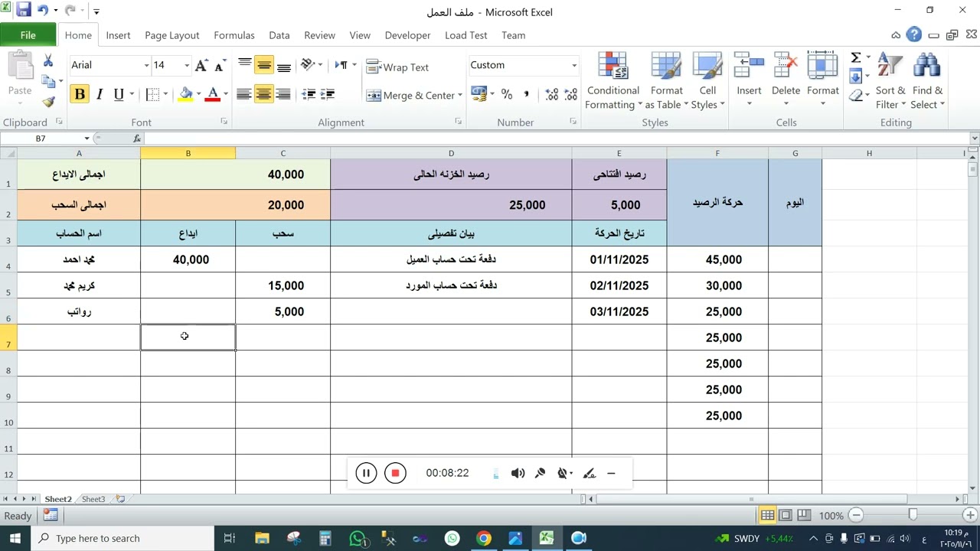Open Cell Styles gallery
The height and width of the screenshot is (551, 980).
click(707, 81)
